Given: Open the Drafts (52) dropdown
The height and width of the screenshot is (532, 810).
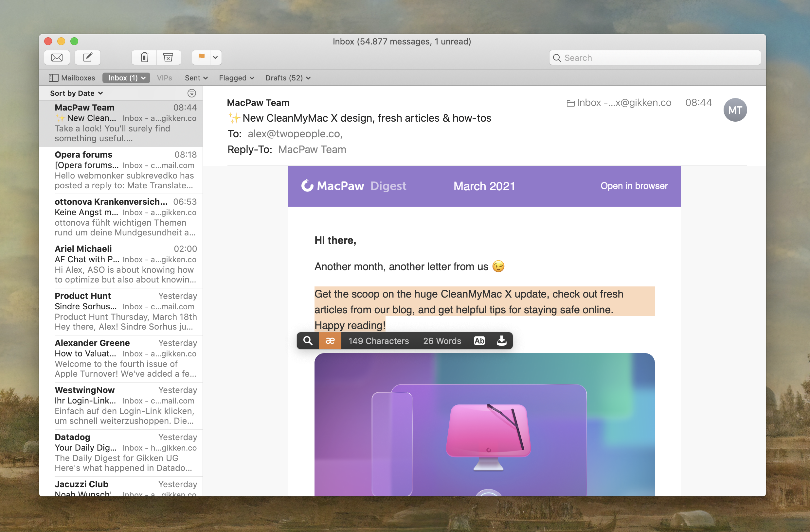Looking at the screenshot, I should pyautogui.click(x=288, y=78).
